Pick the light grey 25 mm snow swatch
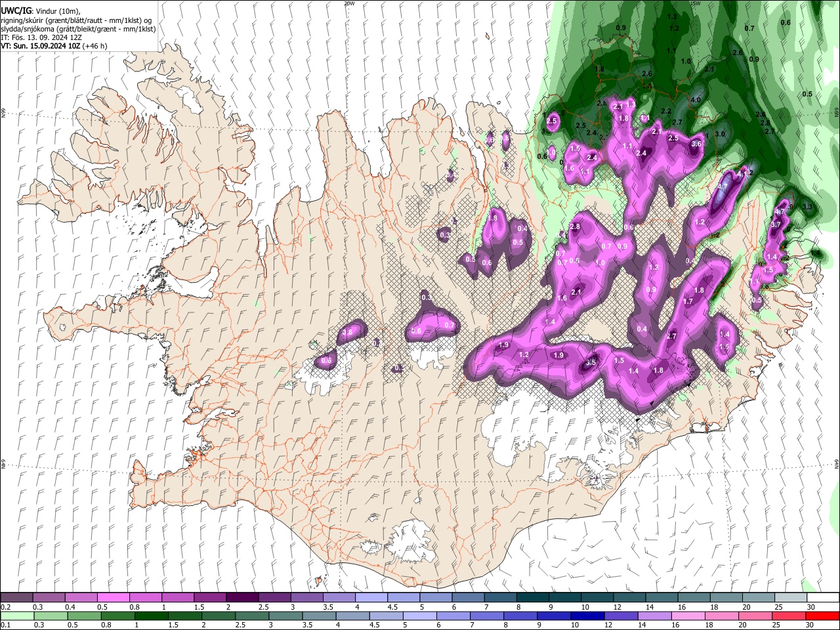This screenshot has width=840, height=630. click(790, 598)
